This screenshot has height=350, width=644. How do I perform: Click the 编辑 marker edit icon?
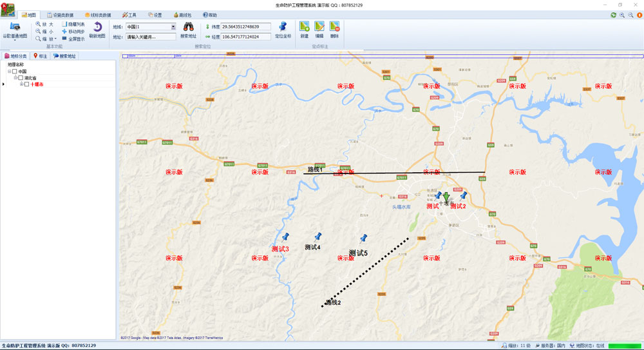319,27
